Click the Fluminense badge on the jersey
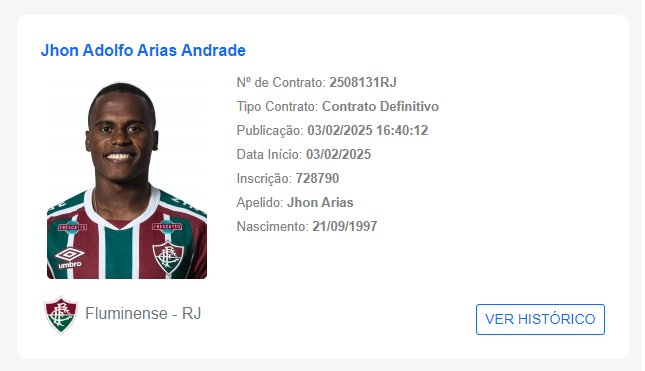This screenshot has width=645, height=371. 167,258
